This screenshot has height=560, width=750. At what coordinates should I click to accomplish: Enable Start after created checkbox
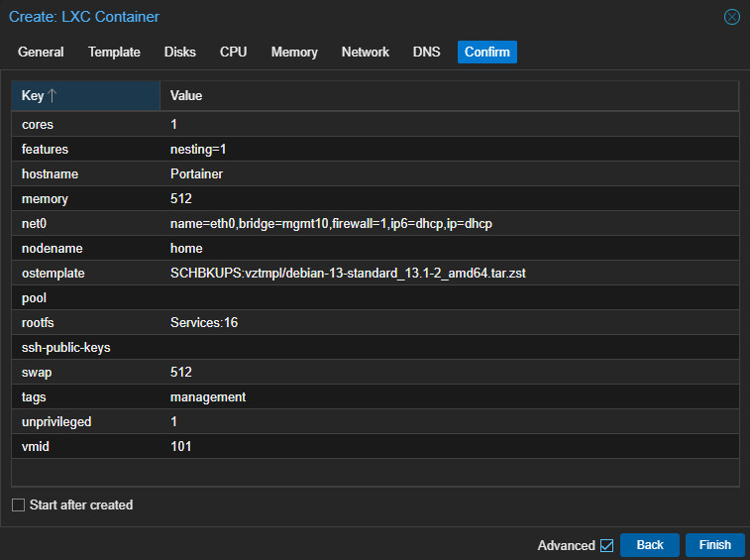(18, 504)
